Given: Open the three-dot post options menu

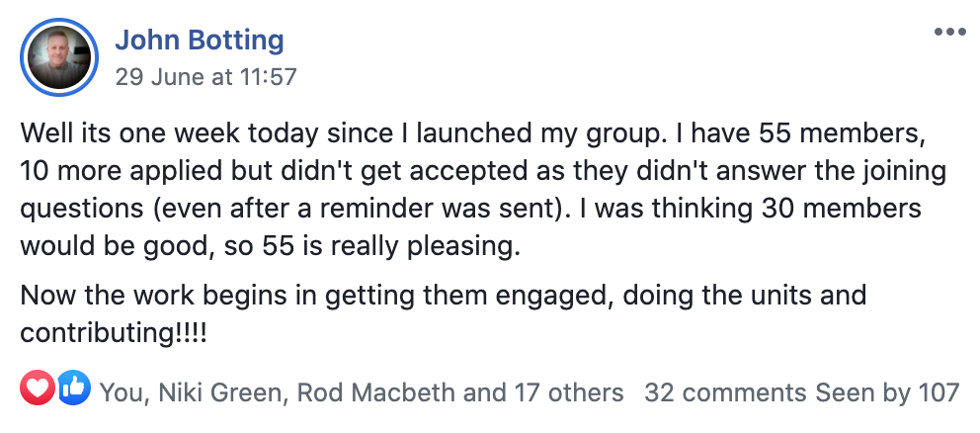Looking at the screenshot, I should [x=949, y=33].
